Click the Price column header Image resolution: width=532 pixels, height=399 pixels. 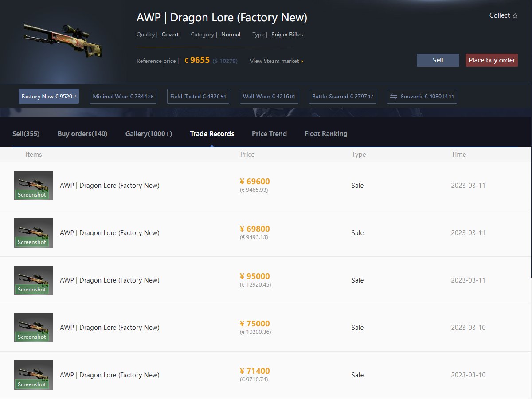tap(247, 155)
